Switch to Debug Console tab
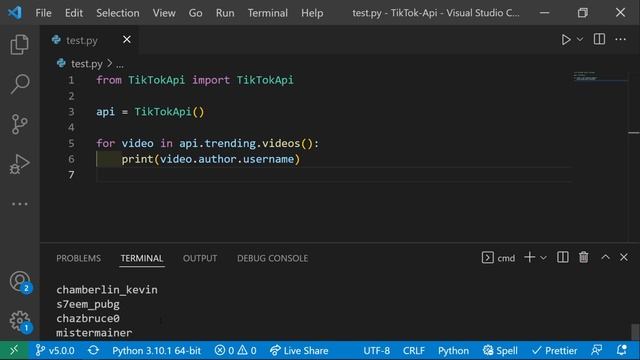 pos(272,258)
